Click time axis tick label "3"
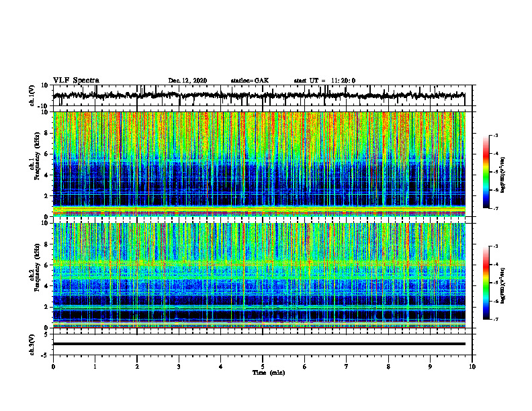The height and width of the screenshot is (411, 532). pyautogui.click(x=179, y=367)
